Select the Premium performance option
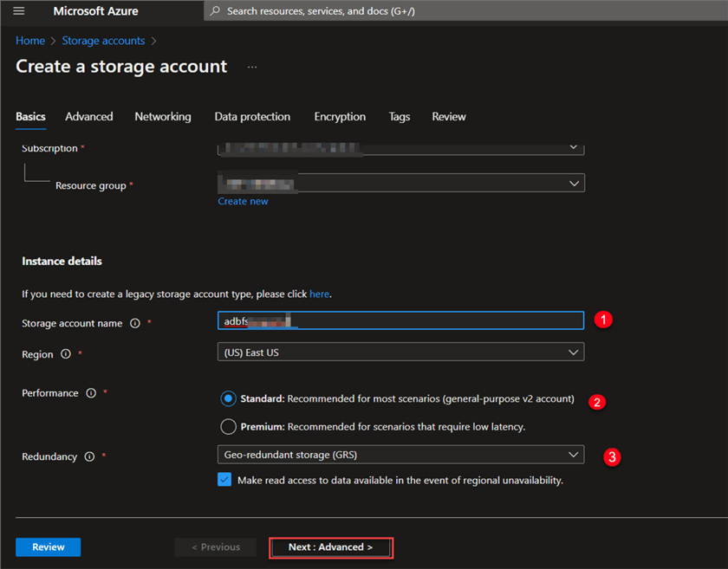The height and width of the screenshot is (569, 728). coord(228,426)
